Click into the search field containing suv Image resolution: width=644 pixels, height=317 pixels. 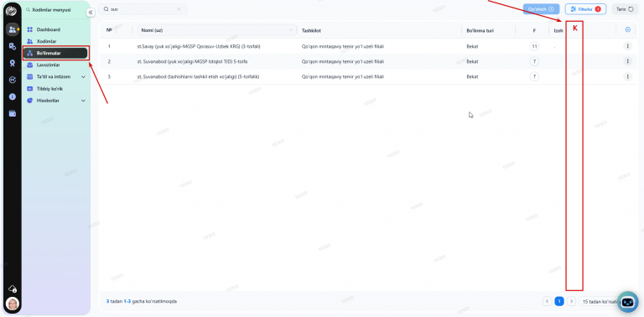point(142,9)
